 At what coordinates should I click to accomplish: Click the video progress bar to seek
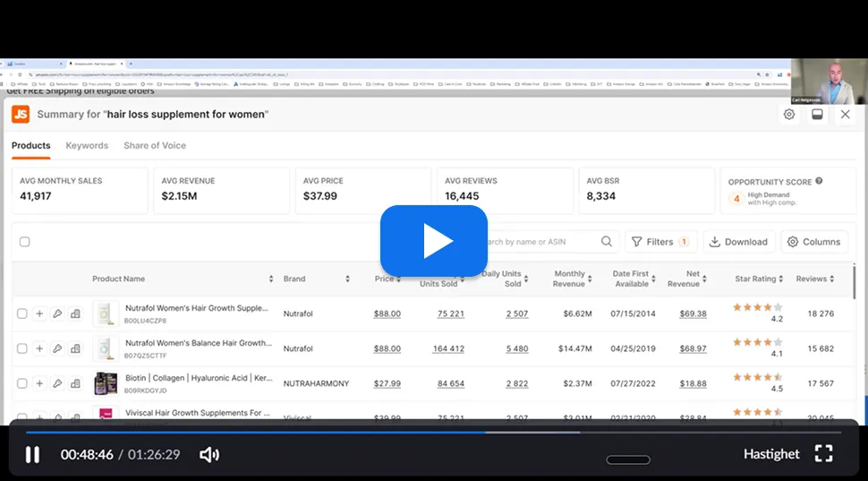(433, 433)
